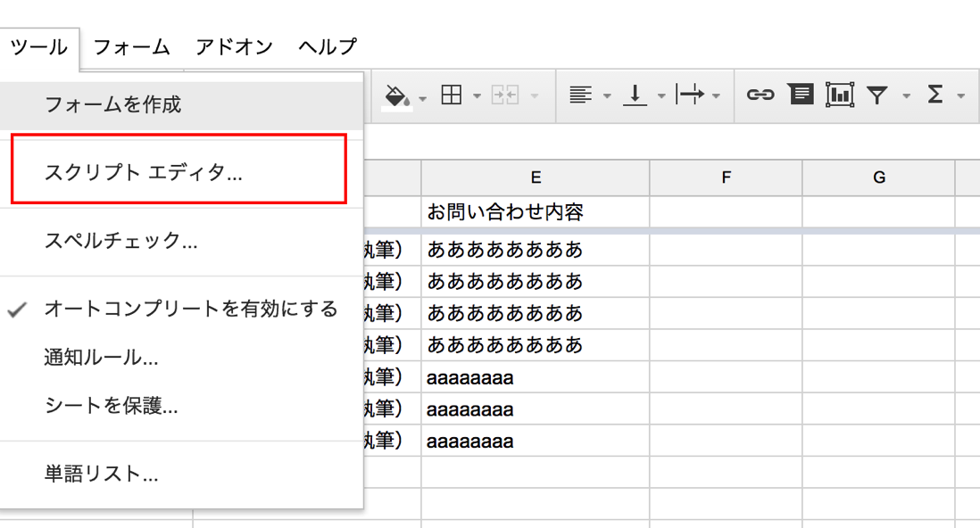
Task: Click the insert comment icon
Action: [x=801, y=95]
